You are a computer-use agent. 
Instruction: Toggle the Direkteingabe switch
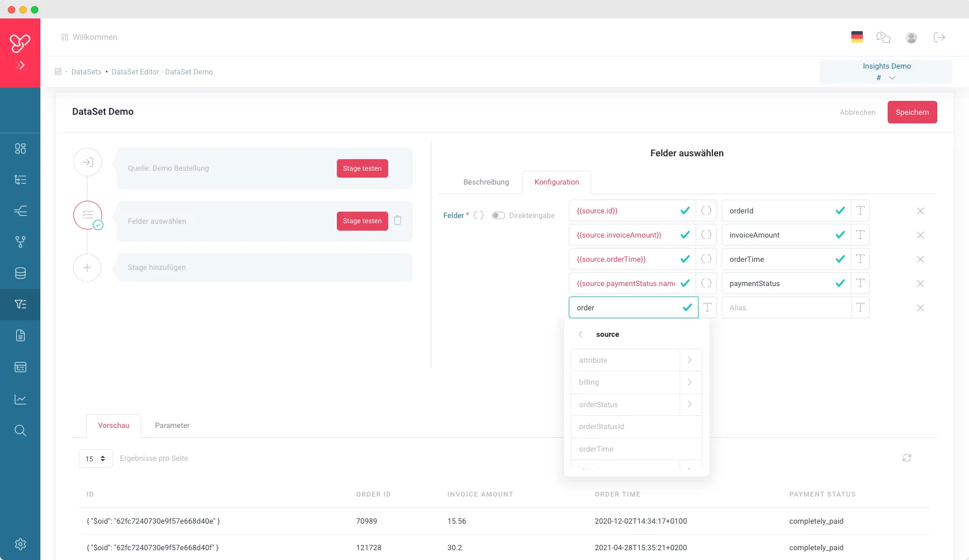click(x=498, y=216)
